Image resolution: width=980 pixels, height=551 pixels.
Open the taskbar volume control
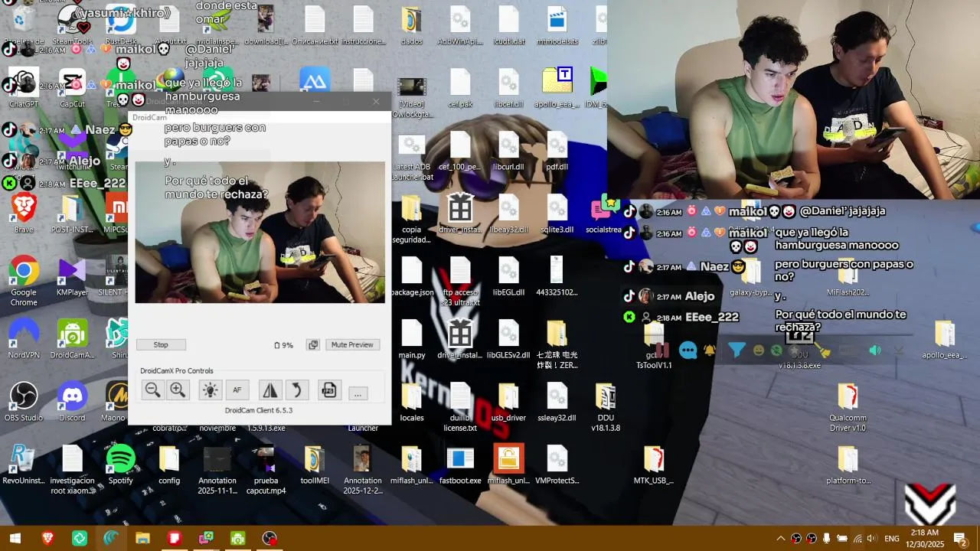871,538
